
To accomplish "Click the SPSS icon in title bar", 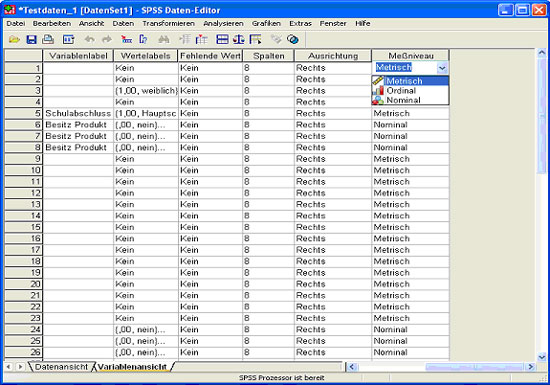I will (10, 9).
